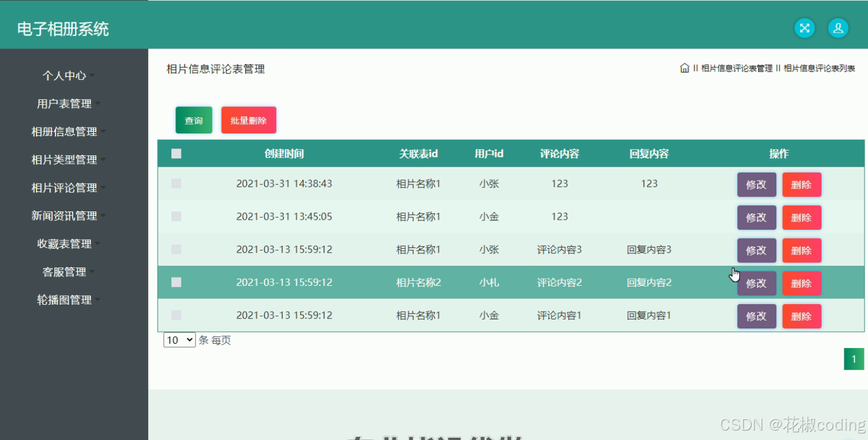The height and width of the screenshot is (440, 868).
Task: Go to page 1 in pagination
Action: pos(854,359)
